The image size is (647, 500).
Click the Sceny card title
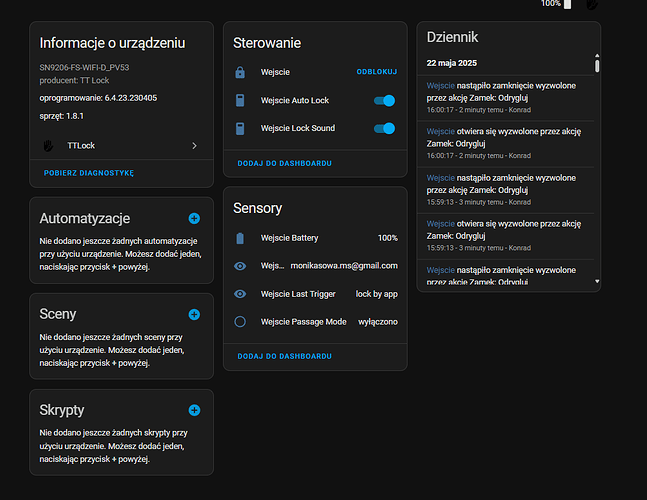pos(58,314)
